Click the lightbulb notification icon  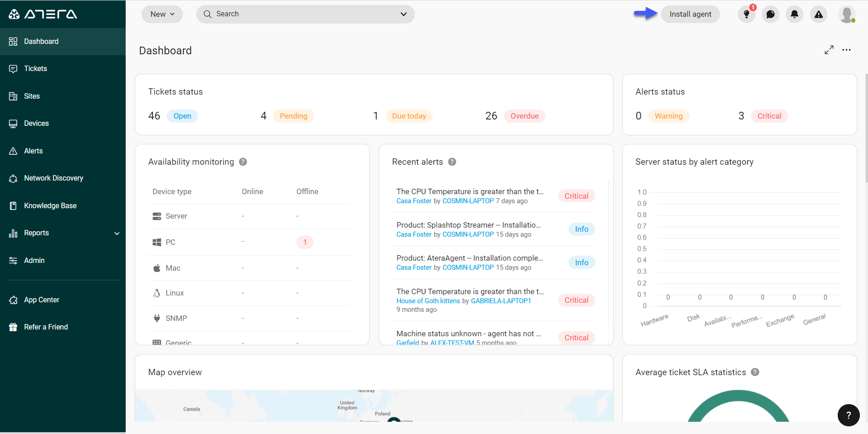pyautogui.click(x=746, y=14)
